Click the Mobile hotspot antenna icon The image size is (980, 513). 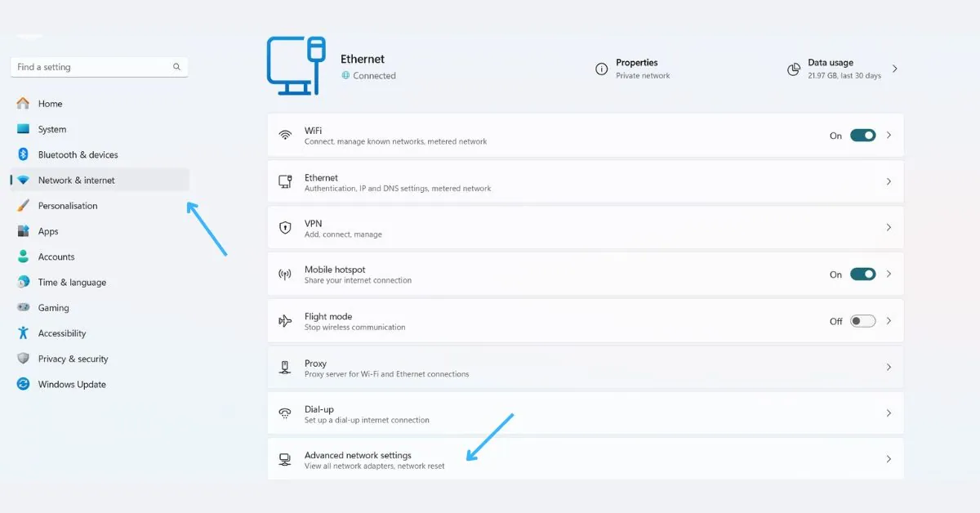click(x=285, y=274)
